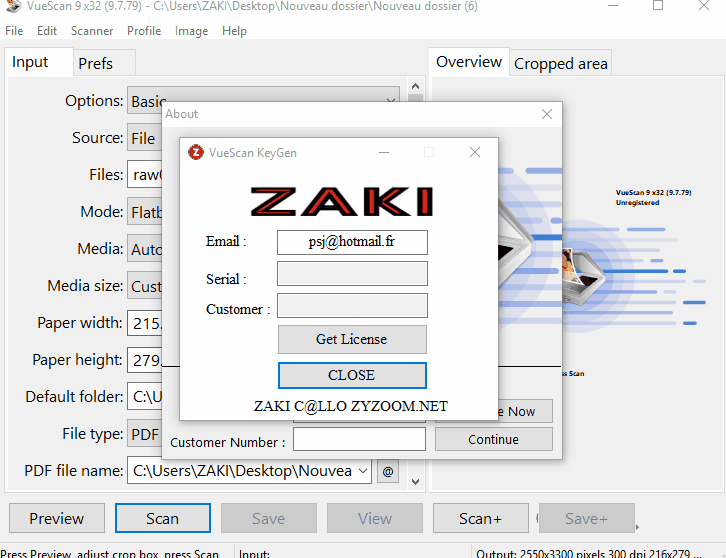Click the @ button beside PDF file name
Screen dimensions: 726x558
coord(388,471)
